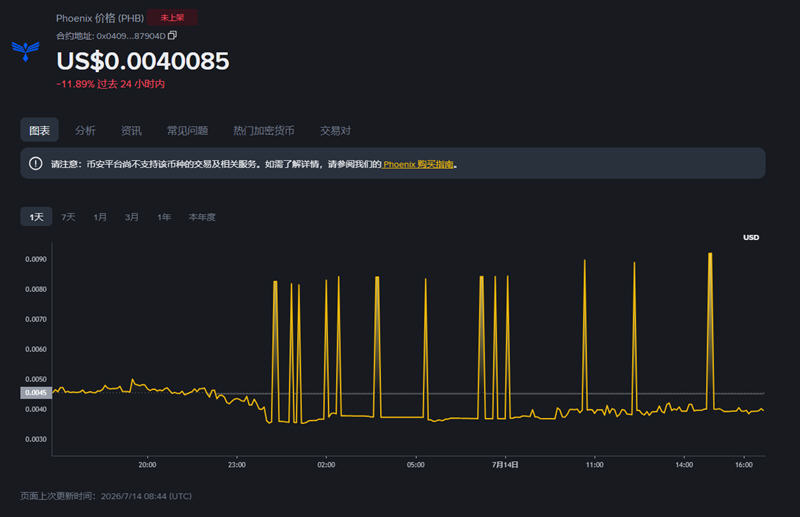Choose the 本年度 chart range
Screen dimensions: 800x517
tap(202, 217)
